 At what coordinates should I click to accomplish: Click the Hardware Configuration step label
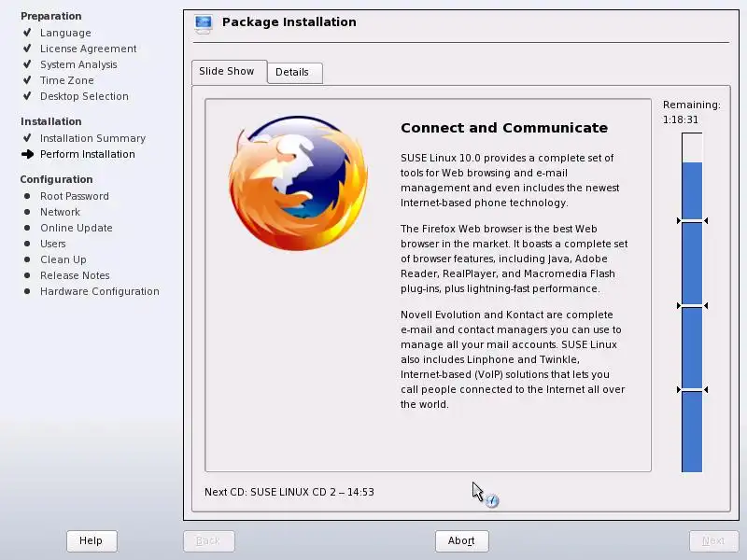(100, 291)
